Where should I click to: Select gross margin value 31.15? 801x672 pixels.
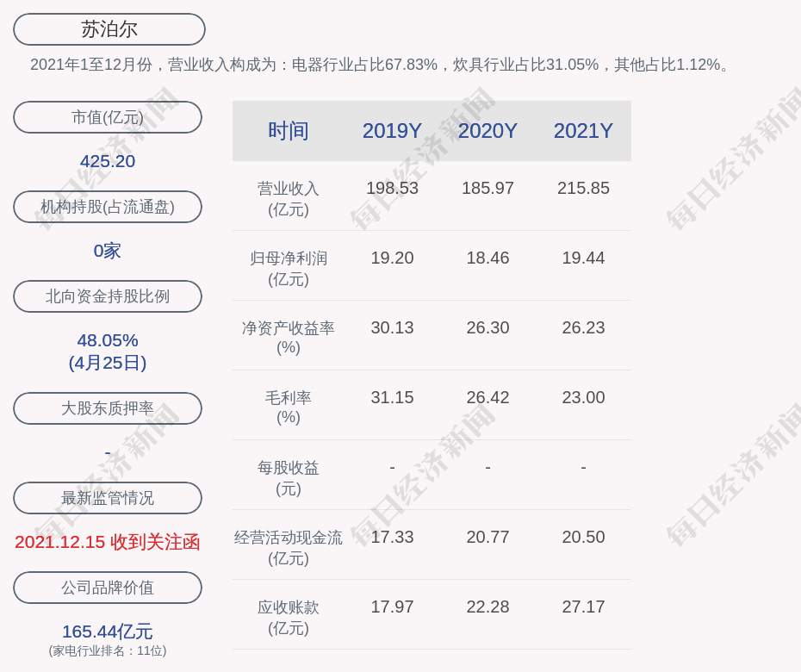tap(393, 397)
